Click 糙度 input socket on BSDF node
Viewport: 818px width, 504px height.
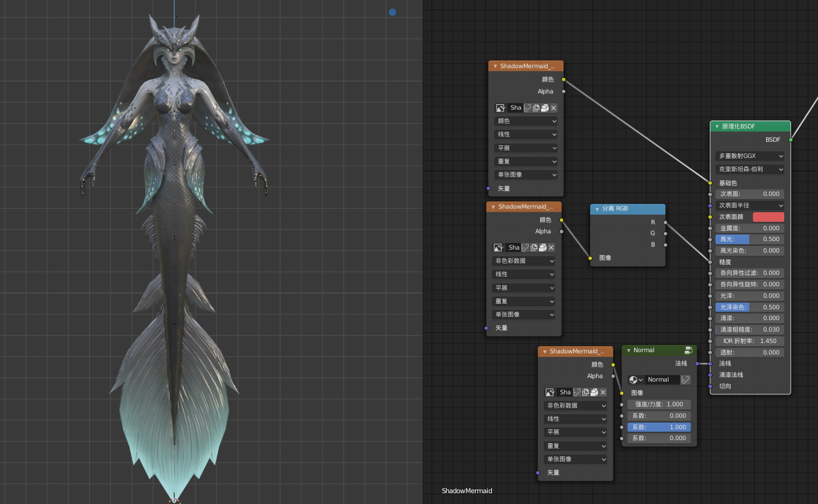click(710, 262)
